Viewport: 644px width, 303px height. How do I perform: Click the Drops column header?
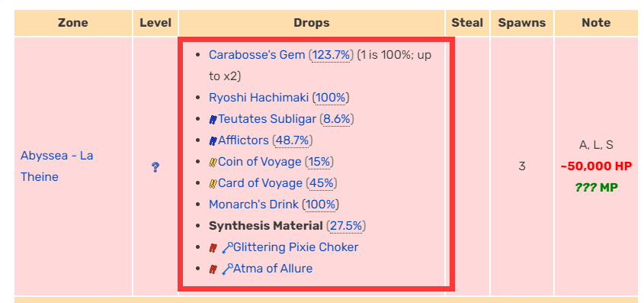[312, 23]
